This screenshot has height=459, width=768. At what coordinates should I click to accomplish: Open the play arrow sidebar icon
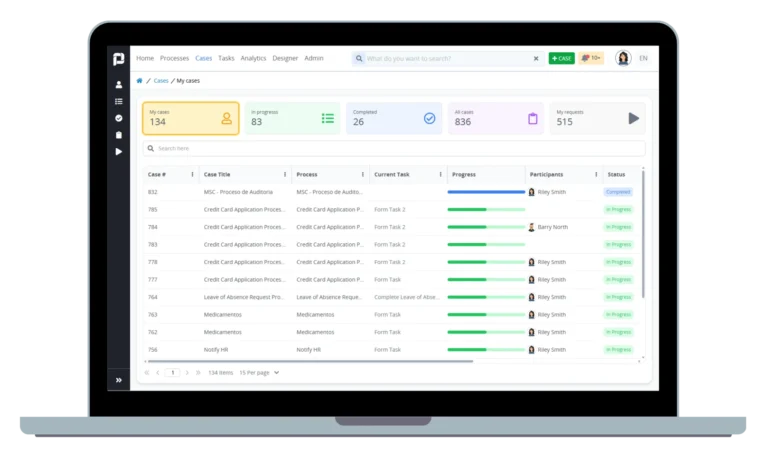point(119,151)
